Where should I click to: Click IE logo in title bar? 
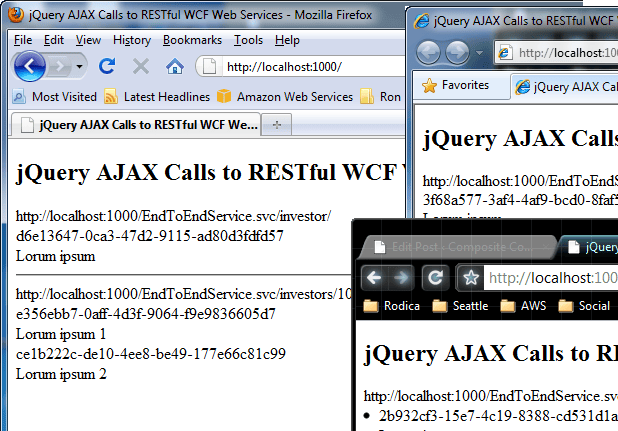pyautogui.click(x=421, y=21)
